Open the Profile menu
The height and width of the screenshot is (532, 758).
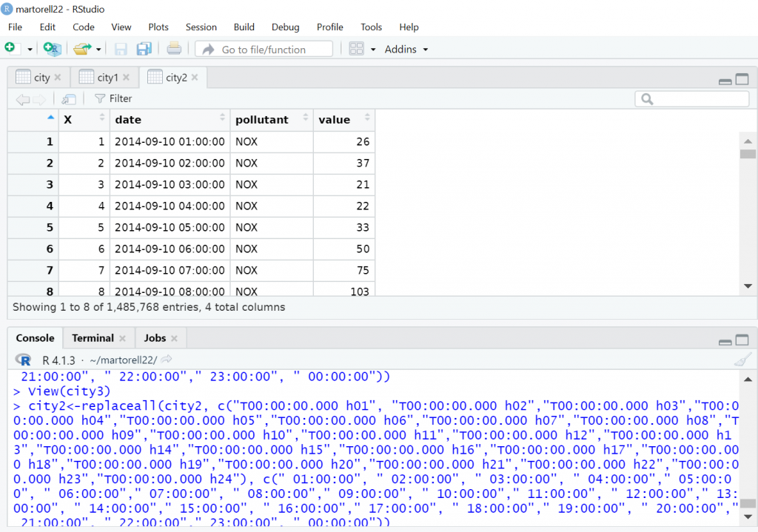tap(329, 27)
